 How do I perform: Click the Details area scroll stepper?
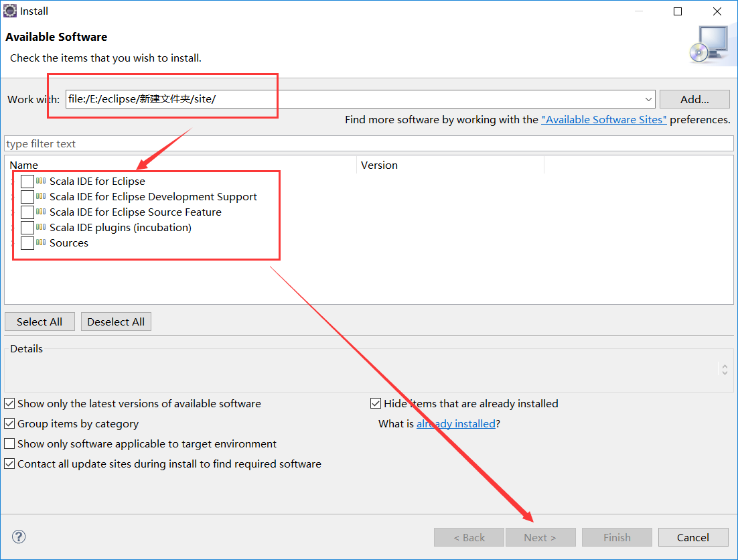[725, 369]
